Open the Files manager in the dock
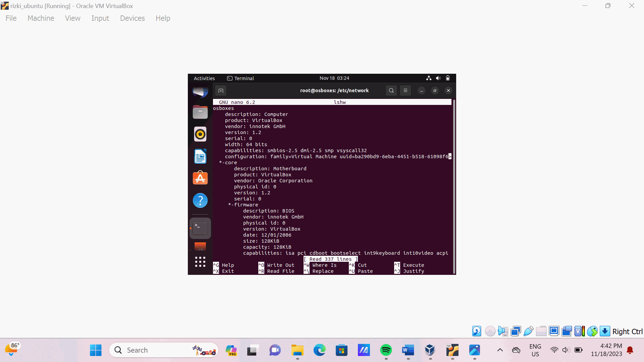644x362 pixels. (200, 112)
